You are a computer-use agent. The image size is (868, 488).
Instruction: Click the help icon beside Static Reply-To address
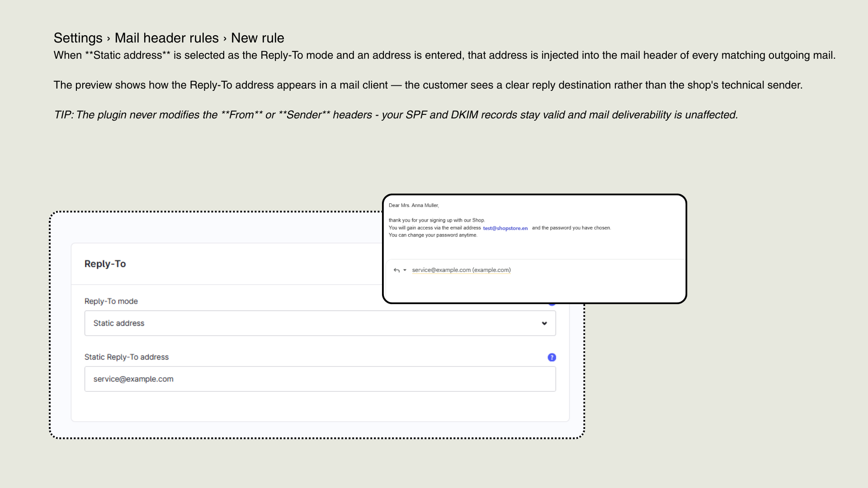552,357
